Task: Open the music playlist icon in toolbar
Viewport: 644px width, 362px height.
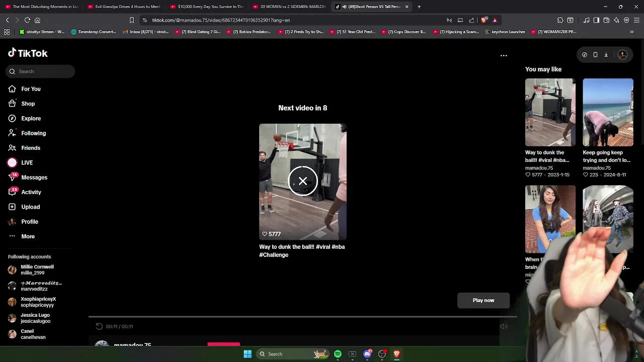Action: coord(586,20)
